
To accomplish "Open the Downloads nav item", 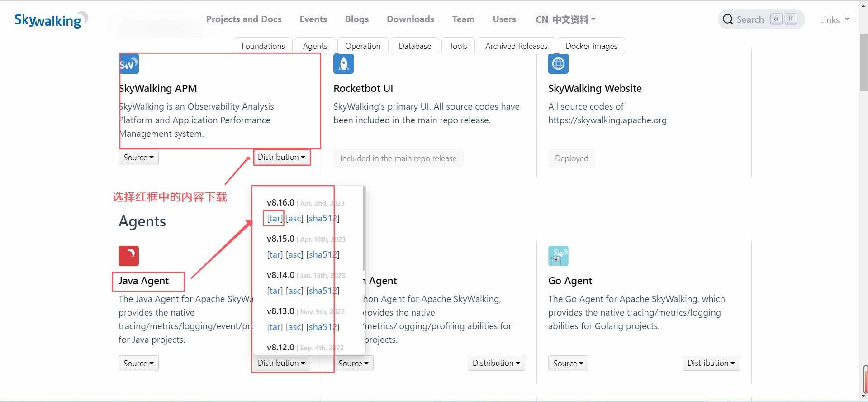I will coord(410,19).
